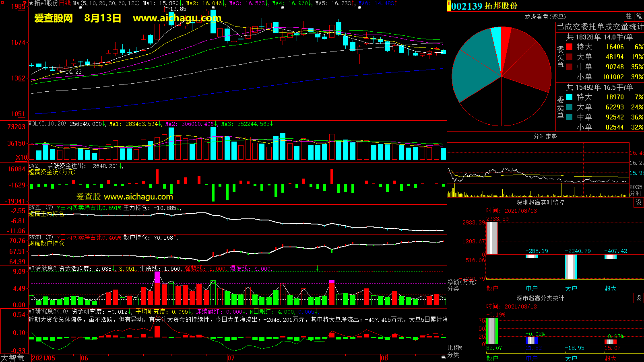The height and width of the screenshot is (362, 644).
Task: Click the green down arrow in AI活跃度 panel
Action: [x=317, y=268]
